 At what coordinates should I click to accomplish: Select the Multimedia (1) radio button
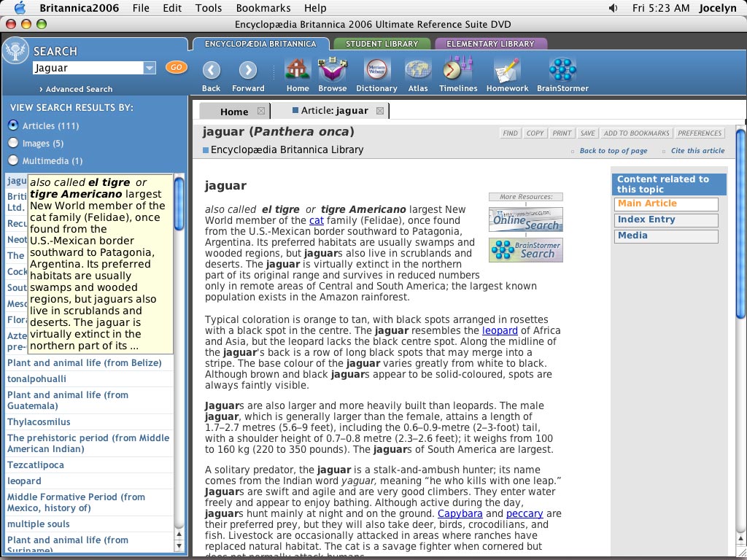tap(13, 160)
